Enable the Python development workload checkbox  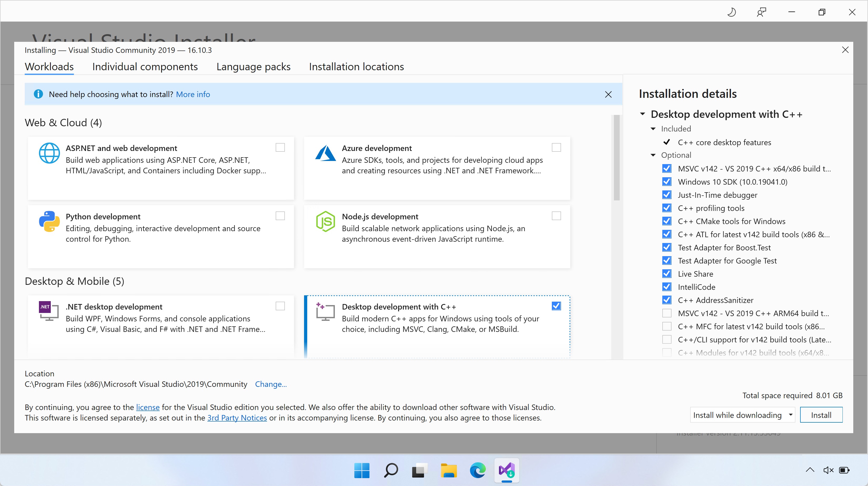280,216
